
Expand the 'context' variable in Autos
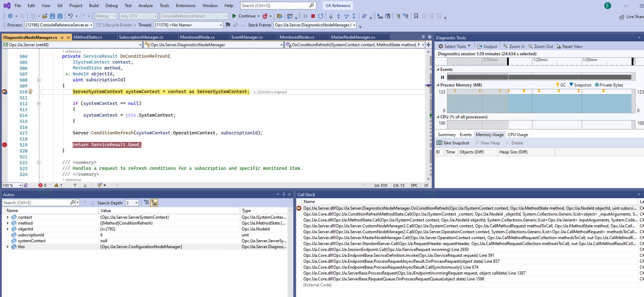click(8, 217)
